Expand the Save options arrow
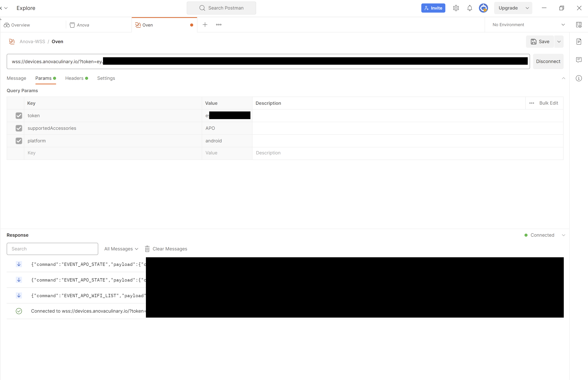This screenshot has height=380, width=588. pos(559,41)
